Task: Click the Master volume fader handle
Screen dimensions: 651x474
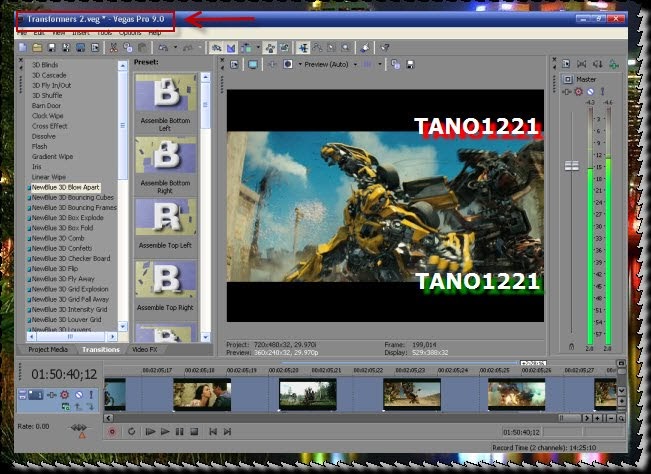Action: [572, 166]
